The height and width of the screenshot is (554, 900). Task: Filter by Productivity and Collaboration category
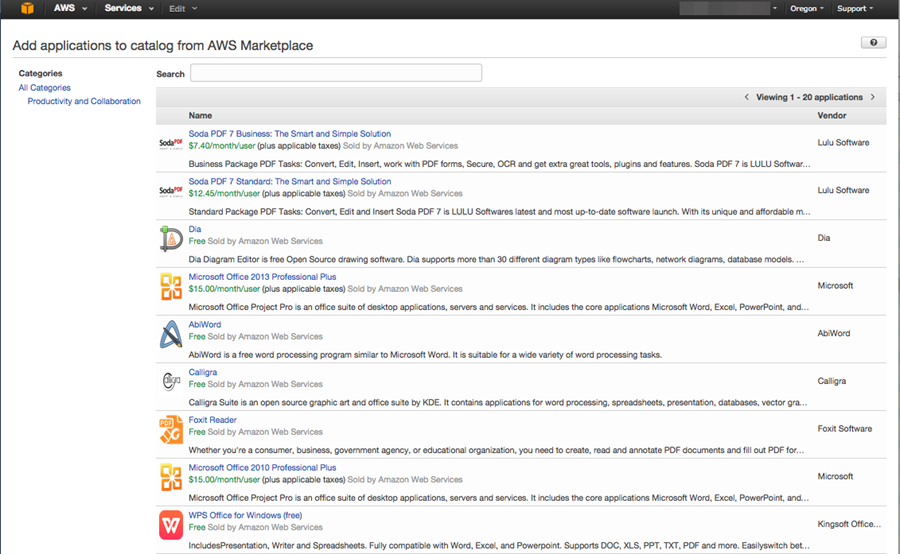tap(84, 101)
